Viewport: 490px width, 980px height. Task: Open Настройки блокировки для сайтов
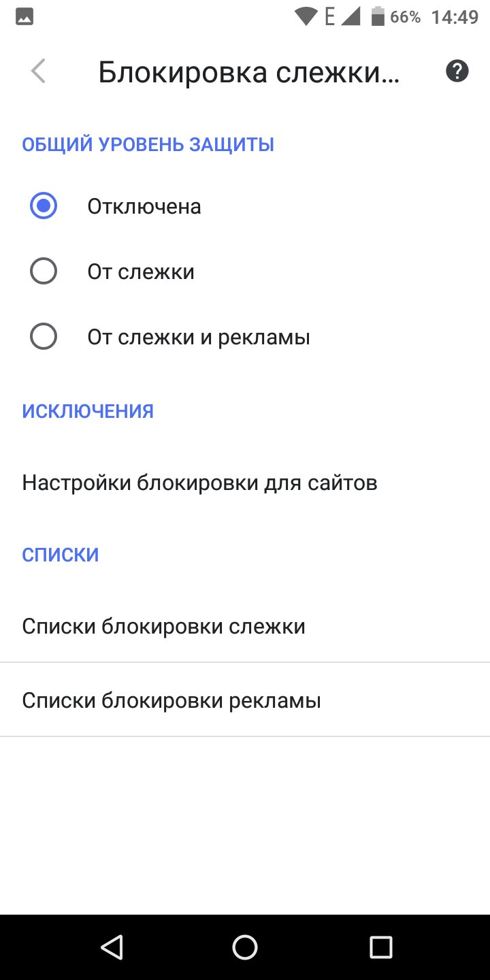click(x=245, y=483)
